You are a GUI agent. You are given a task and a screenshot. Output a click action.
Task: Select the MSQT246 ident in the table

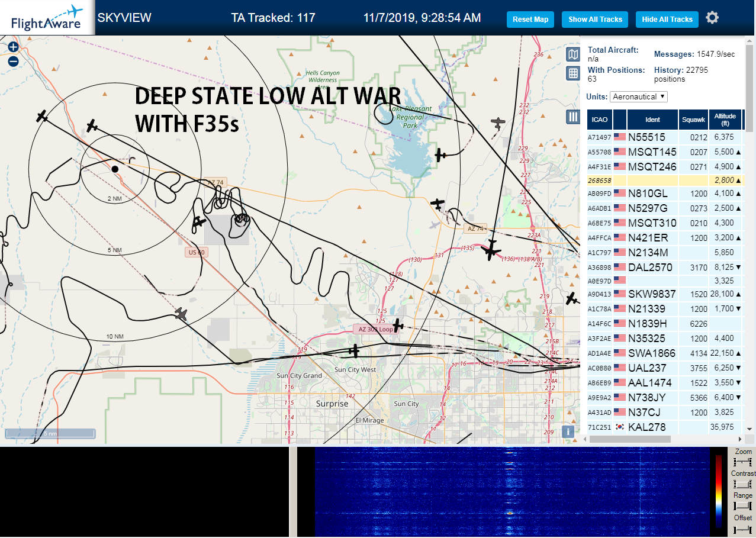(x=652, y=167)
